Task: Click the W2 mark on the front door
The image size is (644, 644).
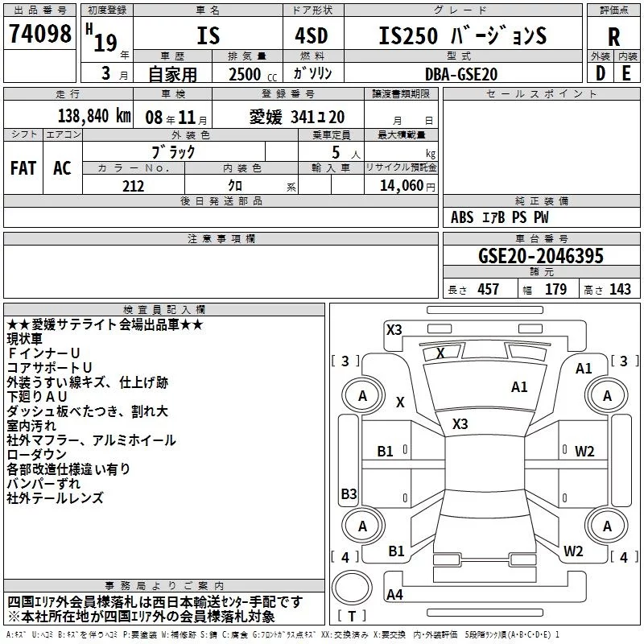Action: pos(584,452)
